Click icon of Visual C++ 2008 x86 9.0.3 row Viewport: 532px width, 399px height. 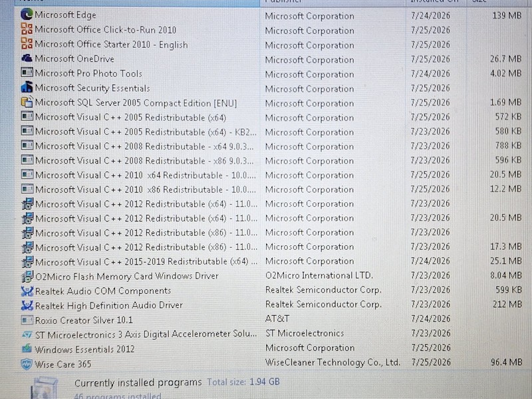[27, 160]
